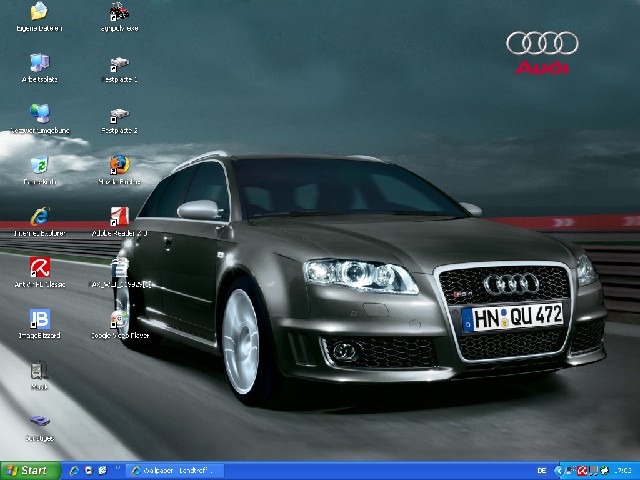Select the blue car desktop shortcut icon
The image size is (640, 480).
[x=39, y=423]
